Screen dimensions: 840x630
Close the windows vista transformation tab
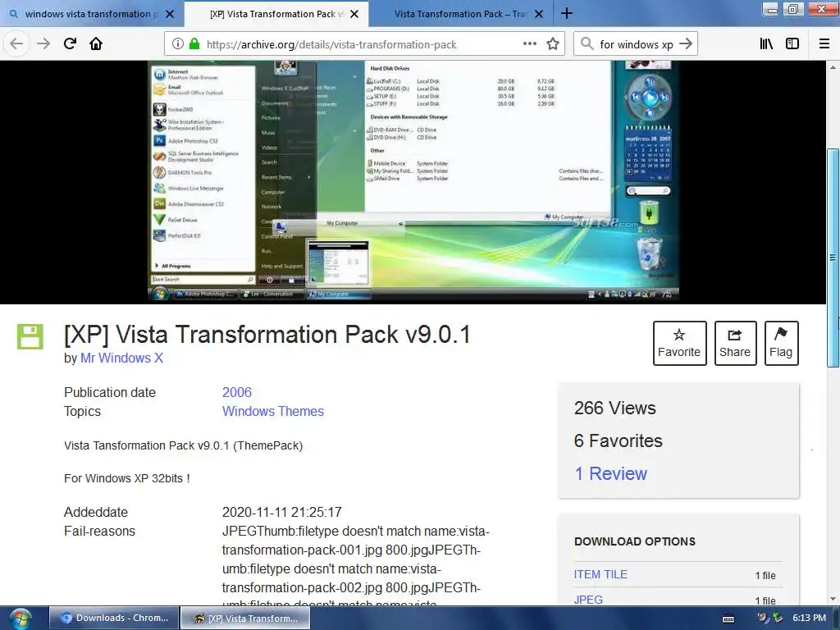click(x=170, y=14)
